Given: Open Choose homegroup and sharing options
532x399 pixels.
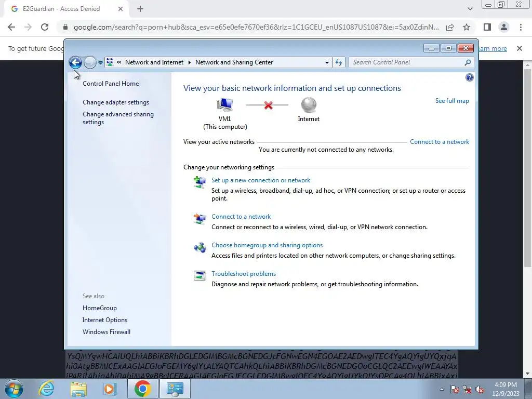Looking at the screenshot, I should [267, 245].
